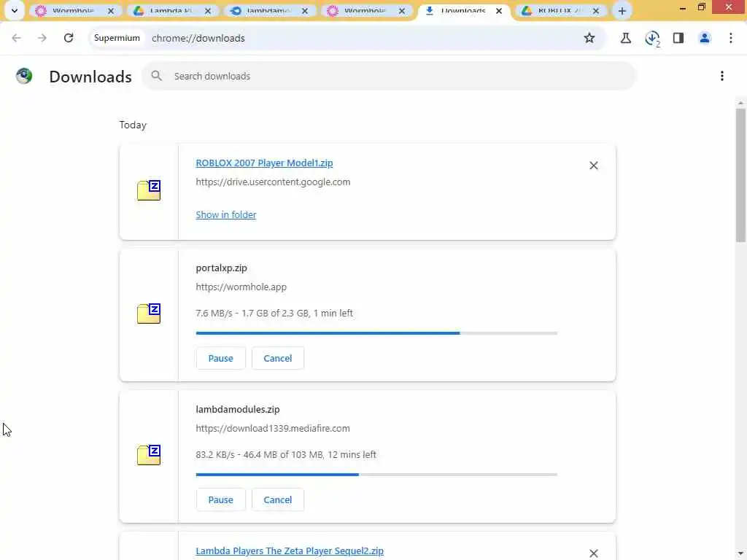
Task: Switch to the Lambda Google Drive tab
Action: 171,10
